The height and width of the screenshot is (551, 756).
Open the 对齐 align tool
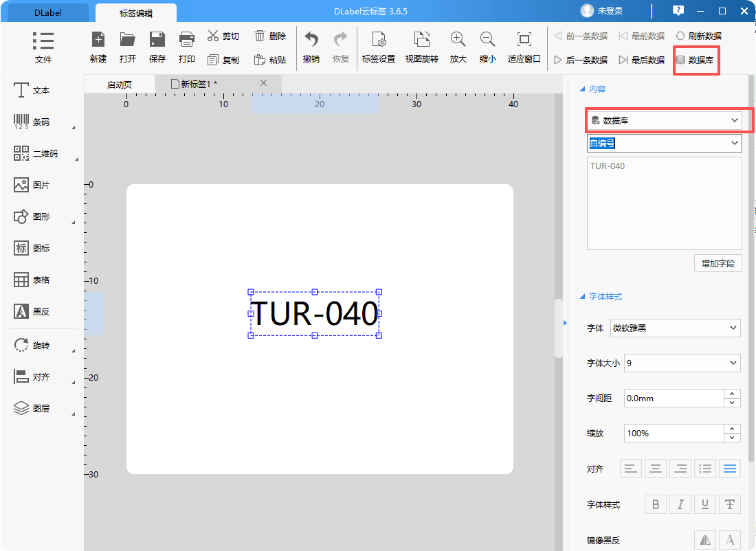click(x=32, y=376)
